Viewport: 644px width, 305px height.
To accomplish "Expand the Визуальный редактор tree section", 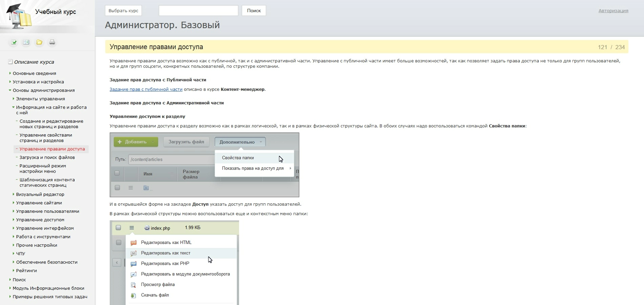I will [14, 194].
